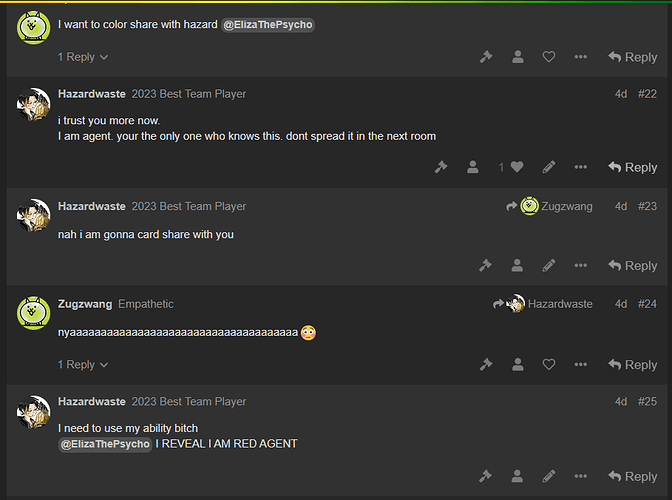Open the three-dots menu on post #22
This screenshot has width=672, height=500.
coord(580,167)
